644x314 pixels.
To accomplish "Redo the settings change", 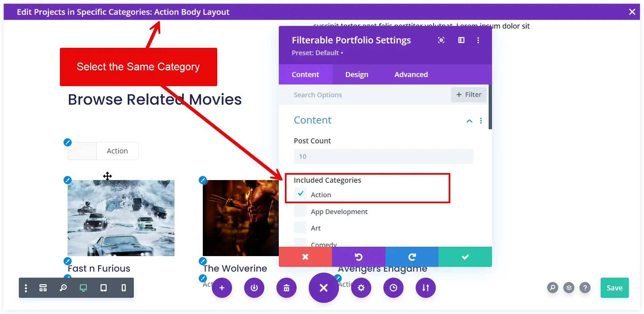I will point(412,257).
